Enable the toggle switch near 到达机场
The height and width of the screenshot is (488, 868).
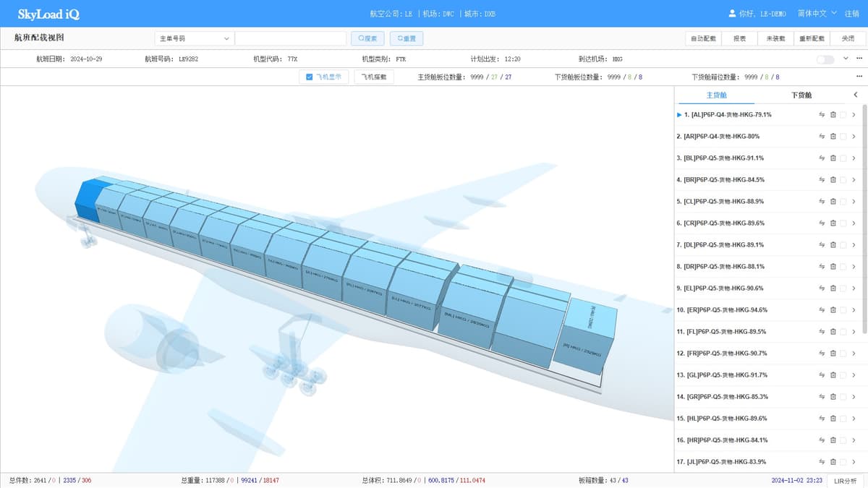(825, 59)
